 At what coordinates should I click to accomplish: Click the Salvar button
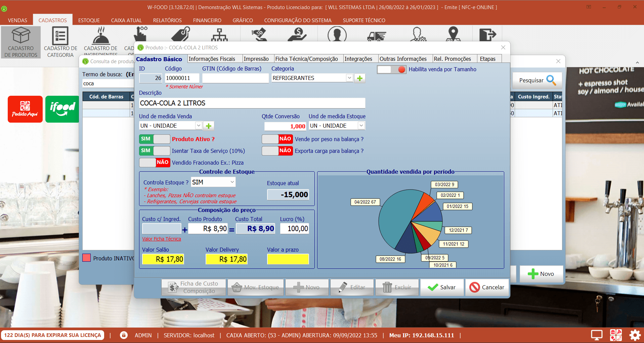[x=442, y=287]
